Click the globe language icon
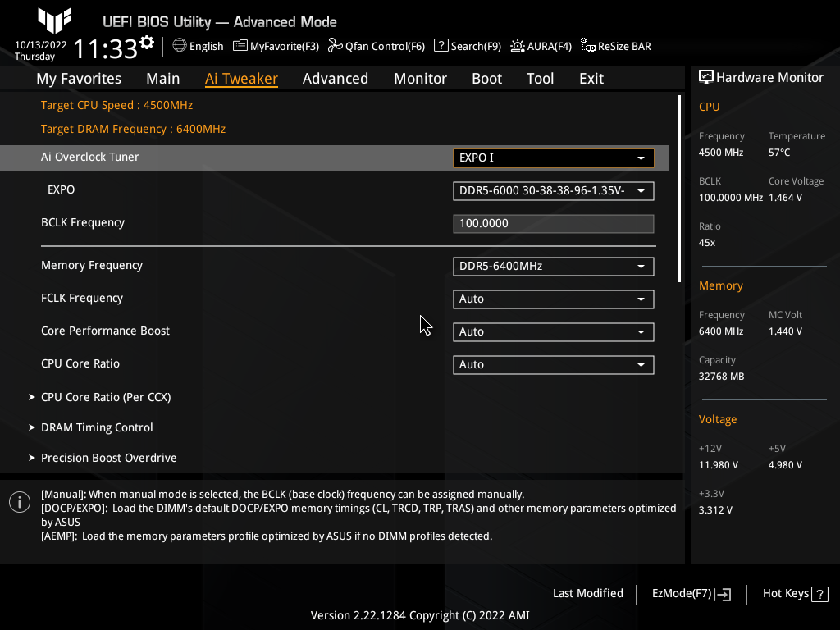Screen dimensions: 840x630 (x=180, y=46)
